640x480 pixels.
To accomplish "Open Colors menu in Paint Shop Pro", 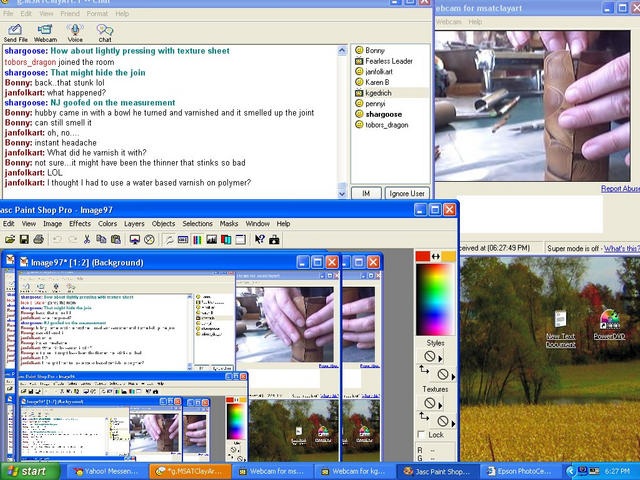I will click(107, 224).
